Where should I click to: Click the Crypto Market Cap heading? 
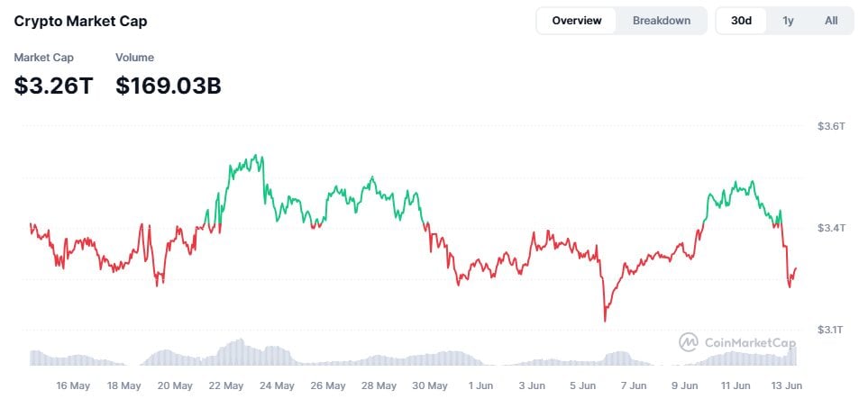[80, 21]
